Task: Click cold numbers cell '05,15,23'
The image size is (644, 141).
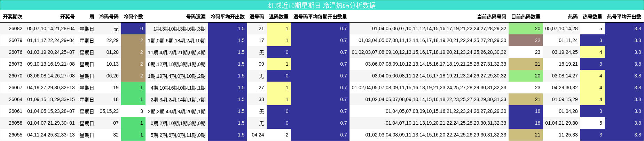Action: pyautogui.click(x=109, y=111)
